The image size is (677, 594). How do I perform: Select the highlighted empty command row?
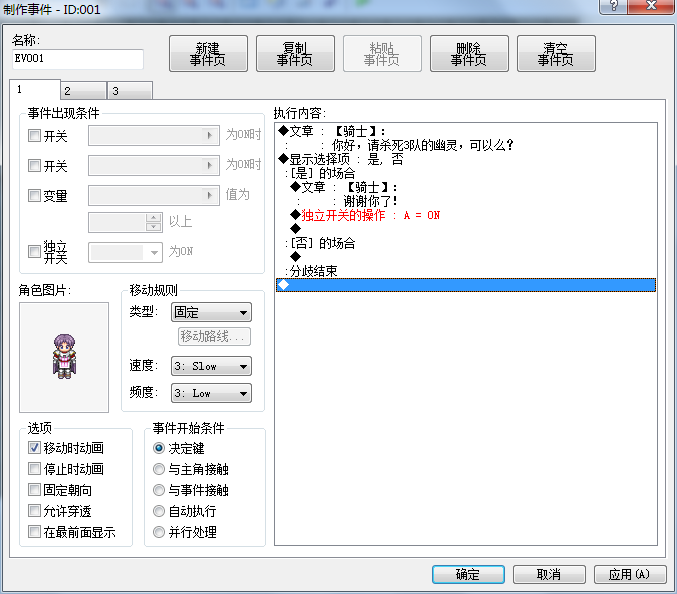[x=466, y=285]
